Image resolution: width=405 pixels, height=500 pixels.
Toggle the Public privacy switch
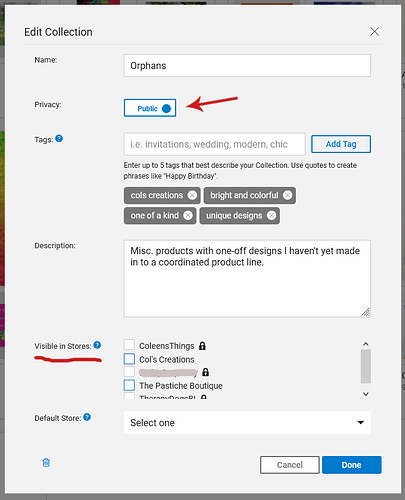150,108
